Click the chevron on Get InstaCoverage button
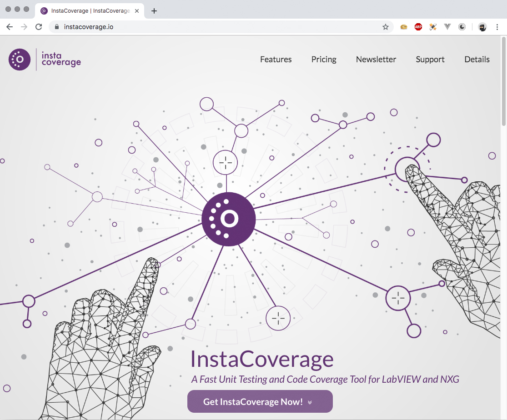This screenshot has width=507, height=420. click(310, 402)
